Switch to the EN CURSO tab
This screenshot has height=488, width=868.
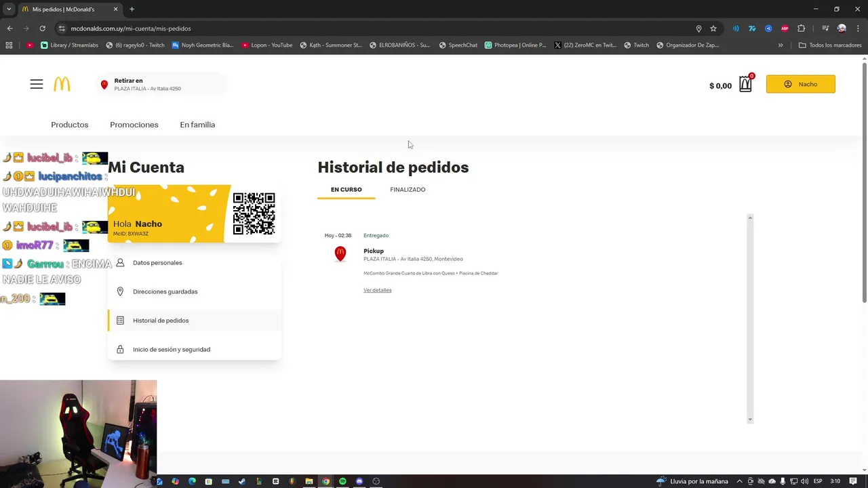pos(346,190)
